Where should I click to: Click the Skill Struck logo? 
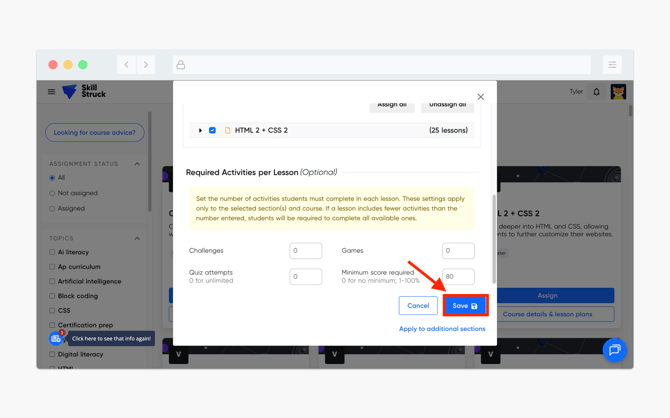[x=84, y=92]
